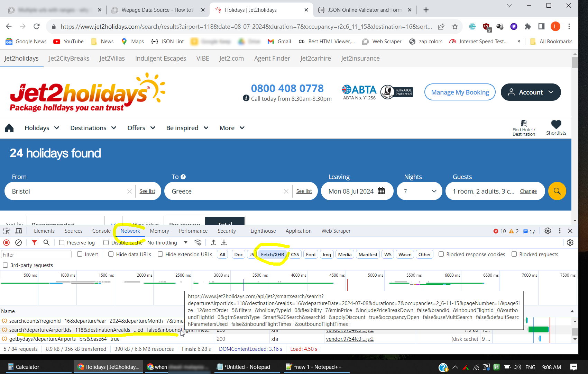Expand the Nights dropdown showing 7
Image resolution: width=588 pixels, height=374 pixels.
pyautogui.click(x=419, y=191)
